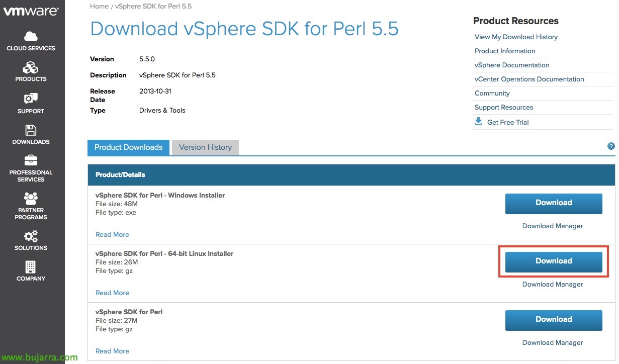The image size is (619, 364).
Task: Click the Company sidebar label
Action: point(31,279)
